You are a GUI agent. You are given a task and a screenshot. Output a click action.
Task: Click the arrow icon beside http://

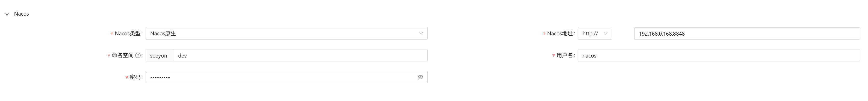605,33
